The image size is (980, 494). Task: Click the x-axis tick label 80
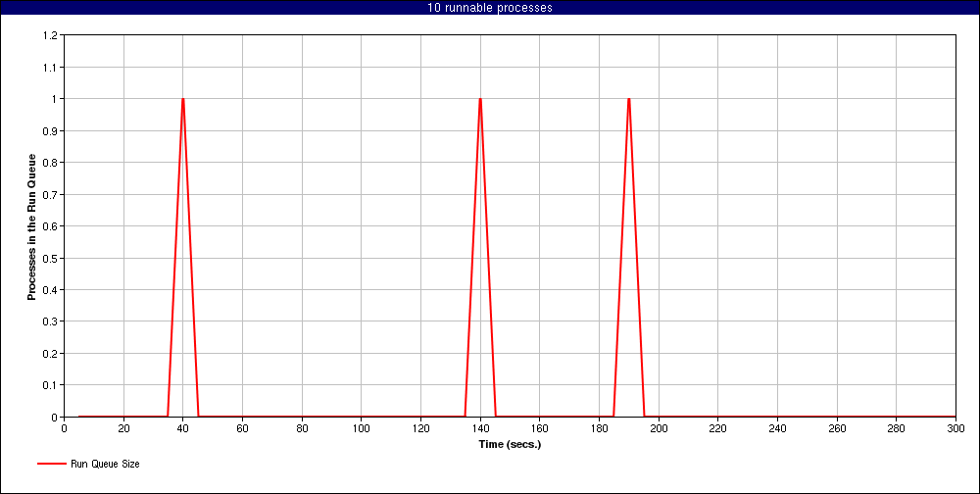pos(302,428)
